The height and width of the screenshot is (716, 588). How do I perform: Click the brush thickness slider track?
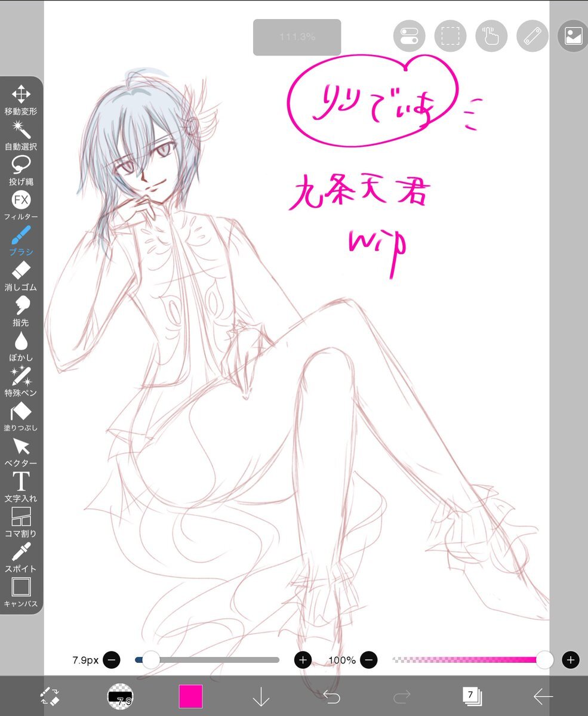(x=208, y=660)
